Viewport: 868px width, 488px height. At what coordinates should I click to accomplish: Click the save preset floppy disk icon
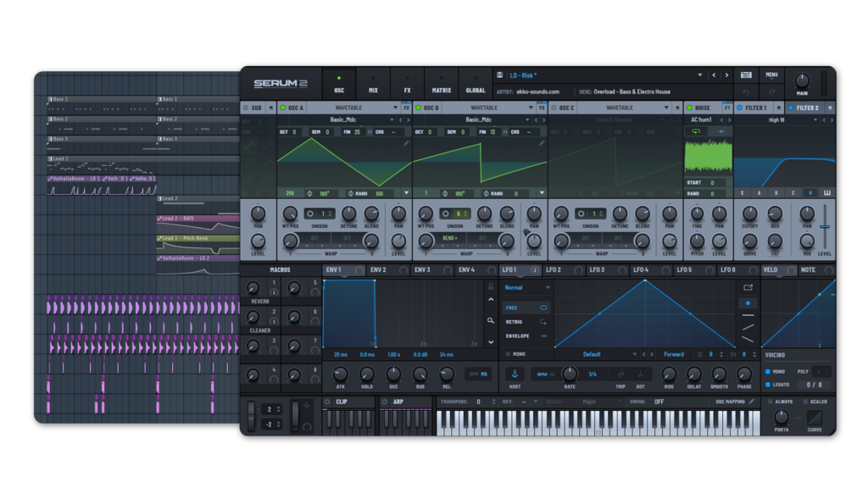pyautogui.click(x=500, y=75)
